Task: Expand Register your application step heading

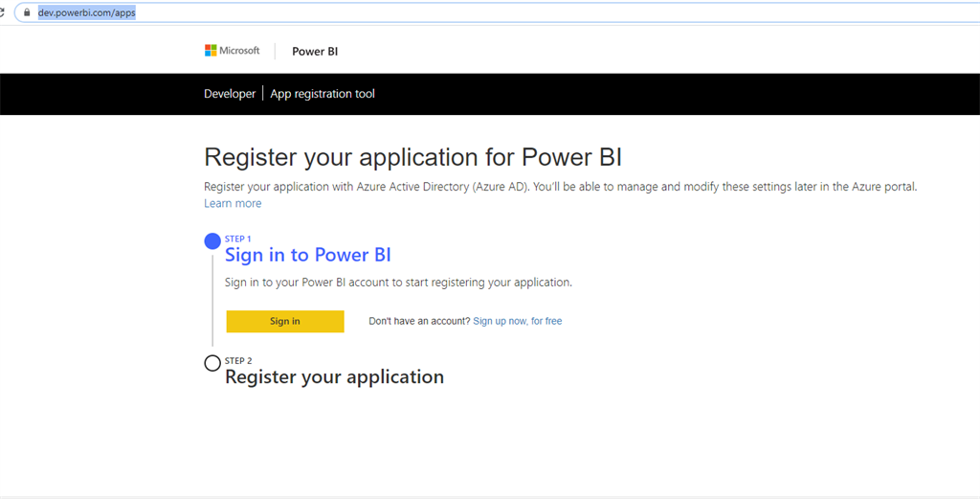Action: tap(334, 377)
